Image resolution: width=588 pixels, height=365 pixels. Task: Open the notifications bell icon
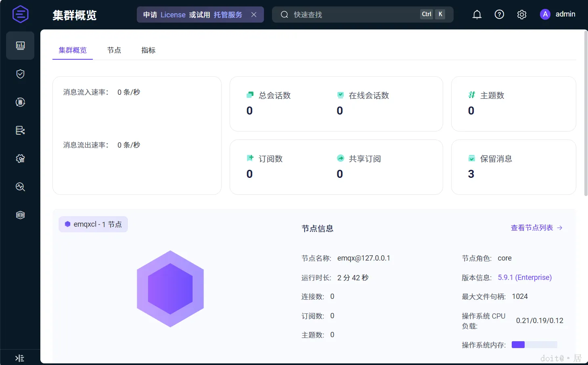click(x=477, y=14)
